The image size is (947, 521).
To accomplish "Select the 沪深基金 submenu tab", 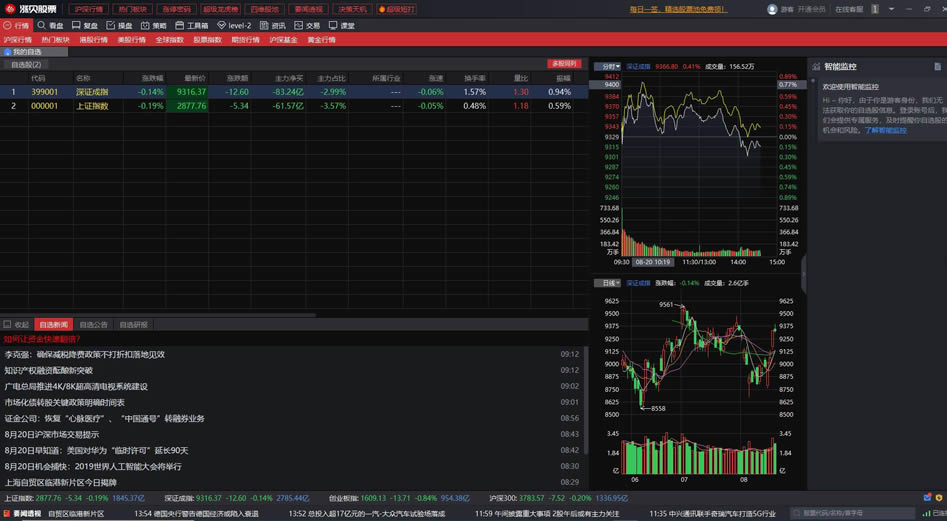I will tap(283, 40).
